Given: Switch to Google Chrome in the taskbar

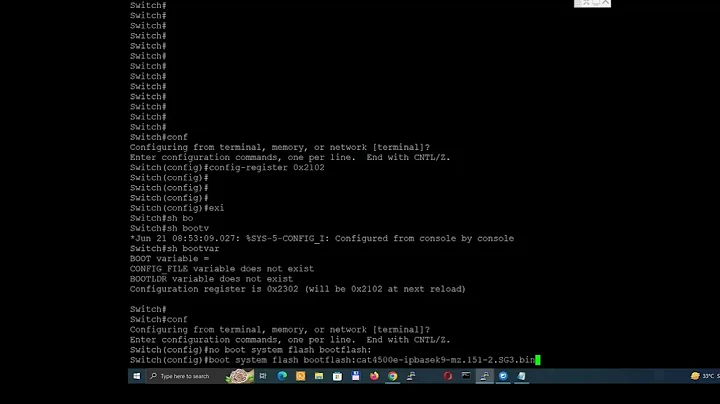Looking at the screenshot, I should [x=393, y=376].
